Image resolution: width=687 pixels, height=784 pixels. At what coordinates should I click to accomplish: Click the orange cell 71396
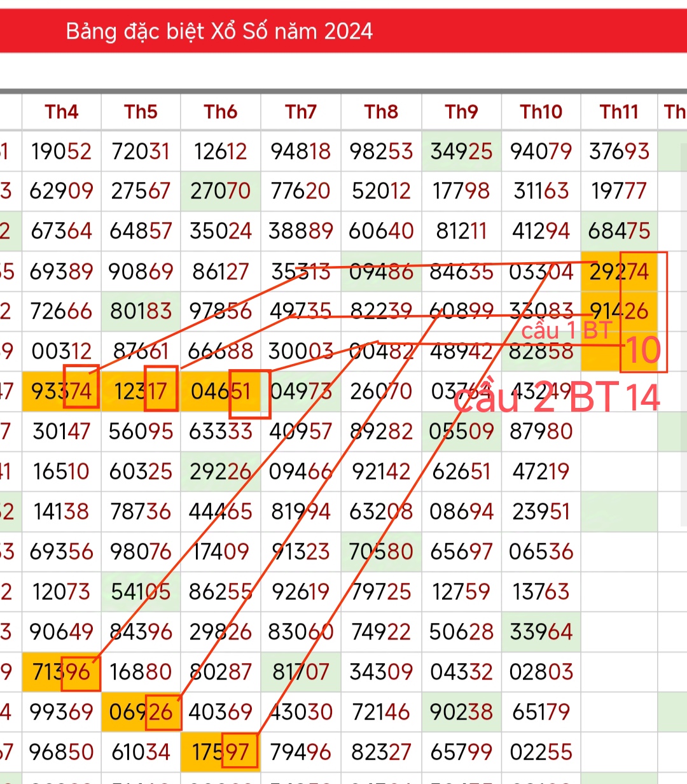coord(62,671)
